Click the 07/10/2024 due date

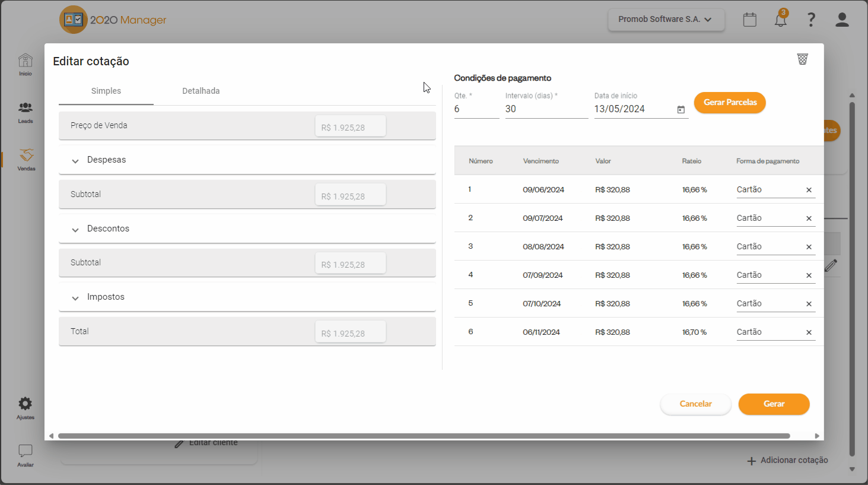[542, 304]
